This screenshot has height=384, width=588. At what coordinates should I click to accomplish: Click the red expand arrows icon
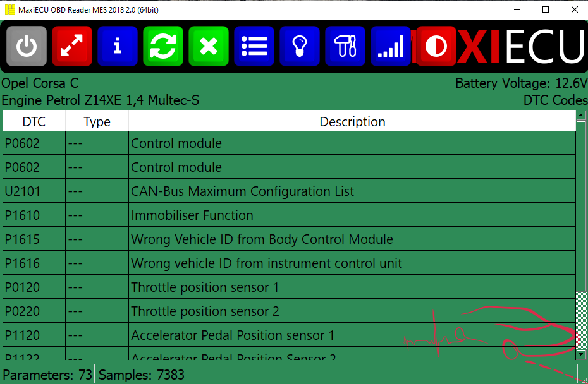(72, 46)
